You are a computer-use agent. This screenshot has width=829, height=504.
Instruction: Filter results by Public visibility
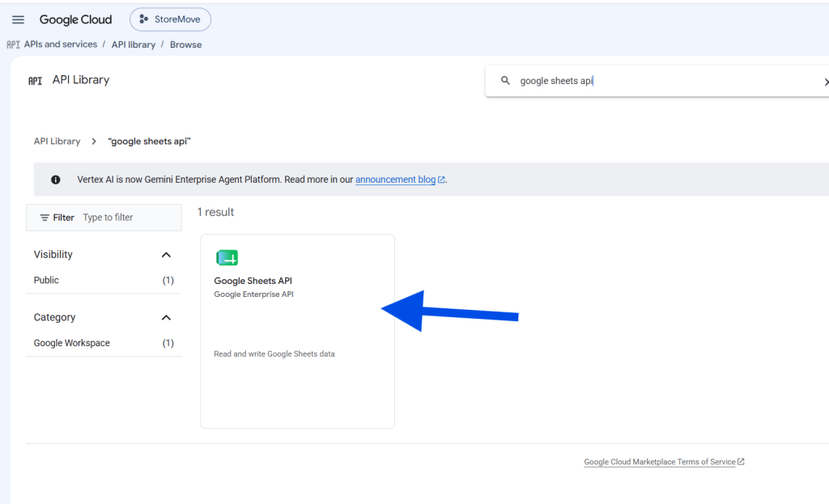(104, 280)
